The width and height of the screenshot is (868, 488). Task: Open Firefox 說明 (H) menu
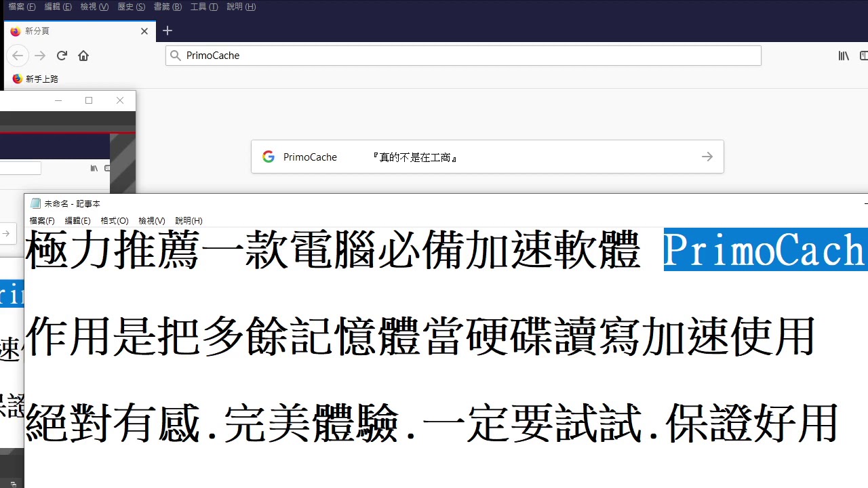pyautogui.click(x=241, y=7)
